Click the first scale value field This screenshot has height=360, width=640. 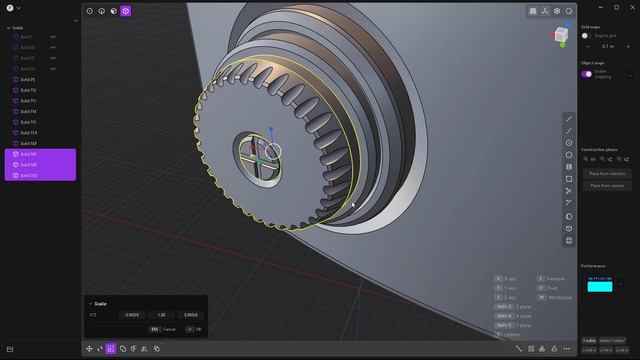pyautogui.click(x=132, y=315)
